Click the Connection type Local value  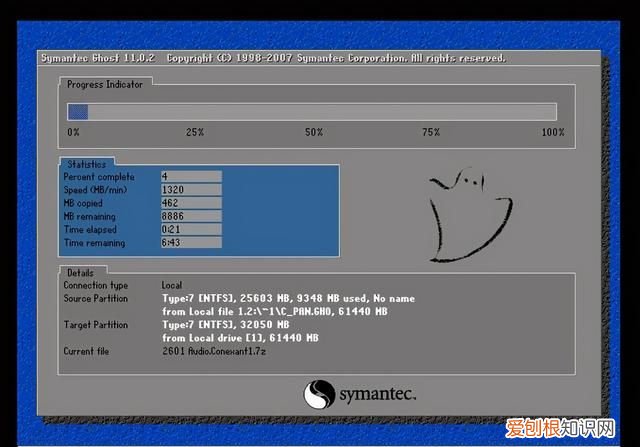point(172,285)
